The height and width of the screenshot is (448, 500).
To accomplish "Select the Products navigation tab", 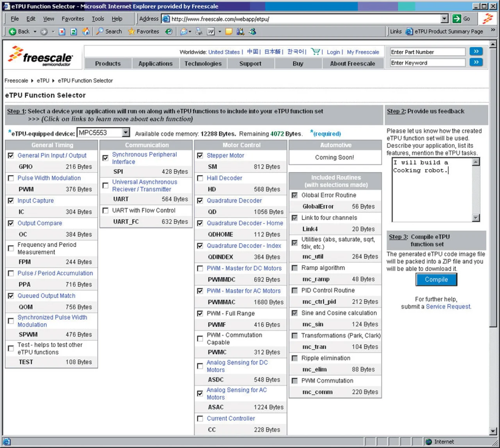I will pyautogui.click(x=108, y=64).
